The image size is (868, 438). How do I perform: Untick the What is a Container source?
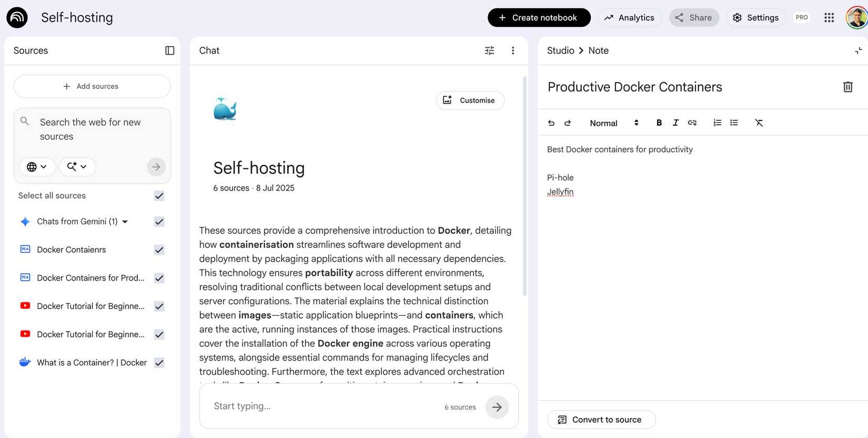coord(159,363)
